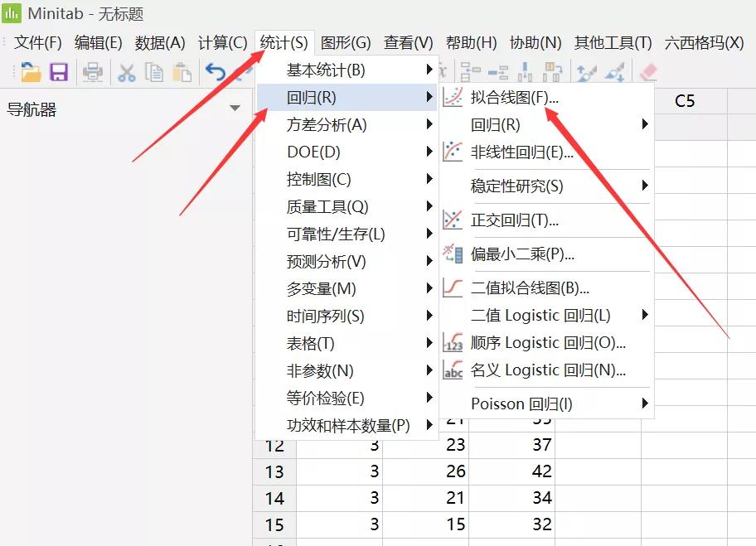Click the brush icon left of the eraser
756x546 pixels.
[615, 73]
